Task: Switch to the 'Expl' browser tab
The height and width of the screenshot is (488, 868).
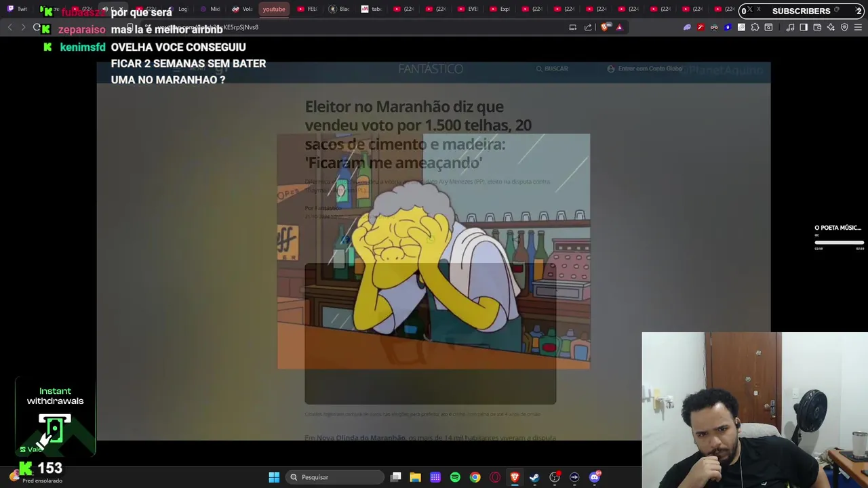Action: click(x=499, y=9)
